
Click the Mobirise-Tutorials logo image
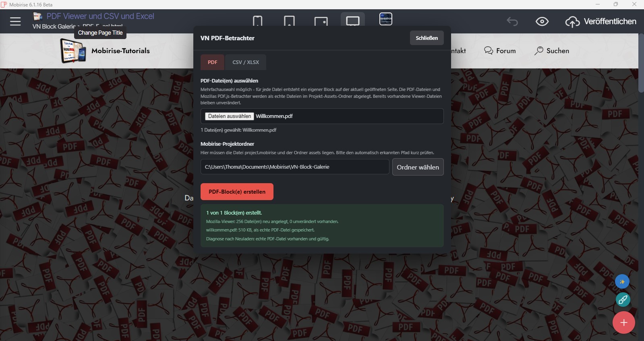point(73,51)
